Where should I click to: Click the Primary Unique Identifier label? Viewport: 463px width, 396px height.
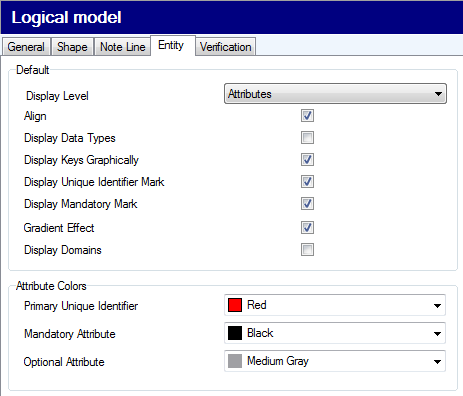point(81,306)
